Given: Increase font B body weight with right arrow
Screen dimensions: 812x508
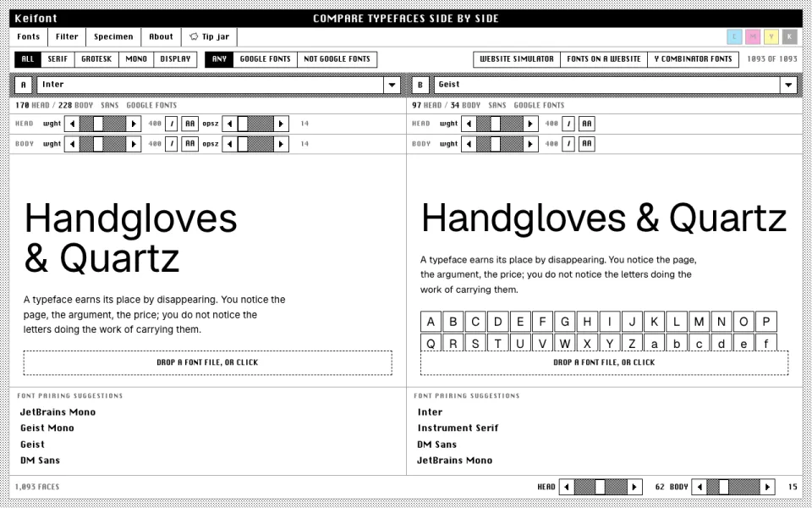Looking at the screenshot, I should click(x=530, y=144).
